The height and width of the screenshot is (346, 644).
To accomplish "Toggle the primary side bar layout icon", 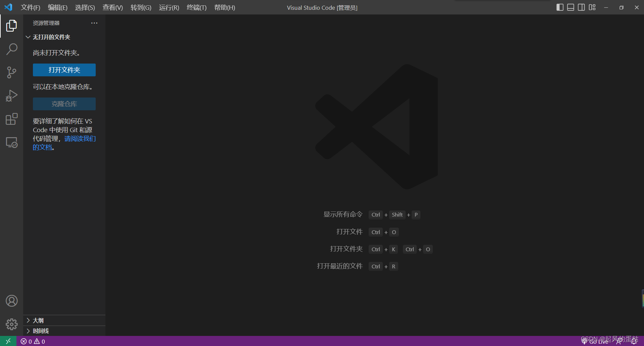I will click(x=560, y=7).
